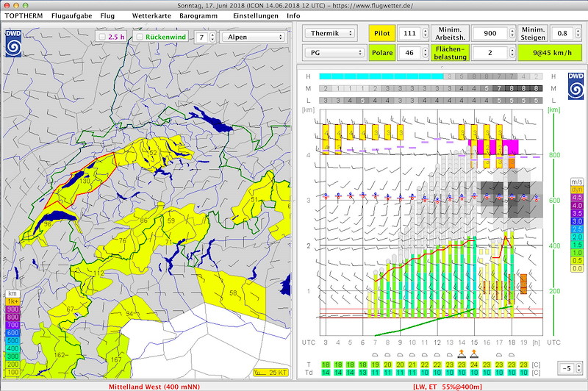Open the Flug menu
This screenshot has width=588, height=391.
(x=107, y=15)
